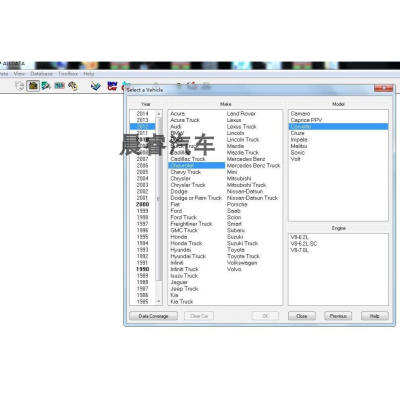
Task: Click the red 'New Car' toolbar icon
Action: [112, 86]
